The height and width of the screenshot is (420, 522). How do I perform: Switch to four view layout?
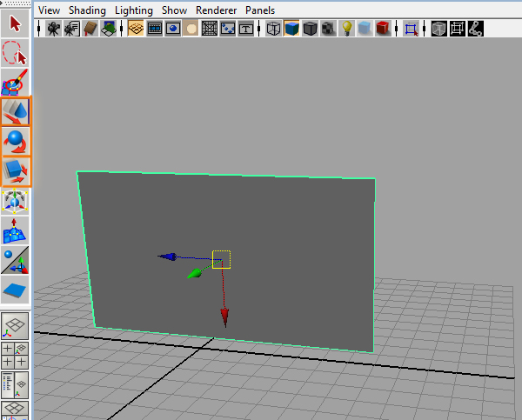(15, 355)
